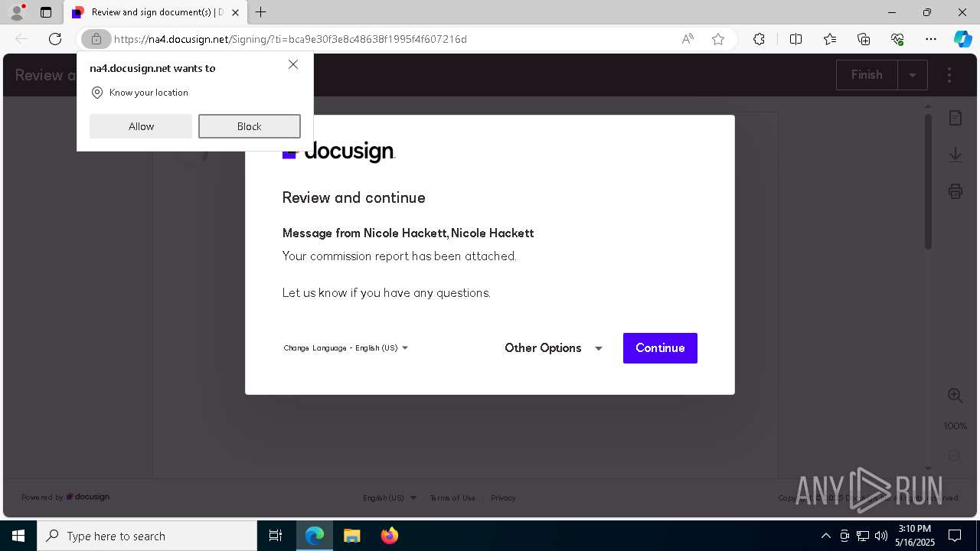Block the location permission request
This screenshot has height=551, width=980.
(x=250, y=126)
